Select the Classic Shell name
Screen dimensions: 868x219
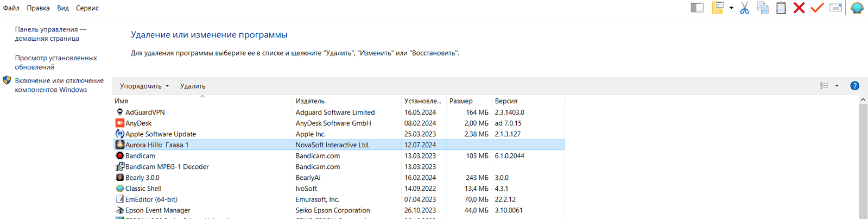click(143, 189)
